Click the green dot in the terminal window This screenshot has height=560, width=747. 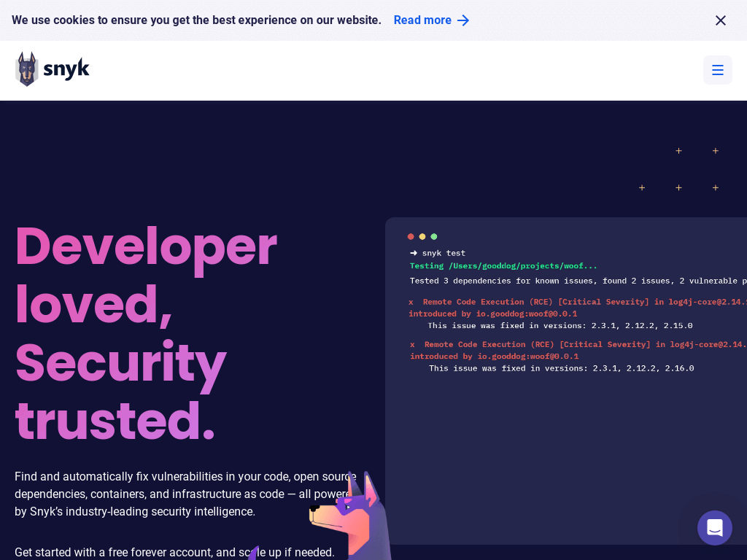point(433,237)
